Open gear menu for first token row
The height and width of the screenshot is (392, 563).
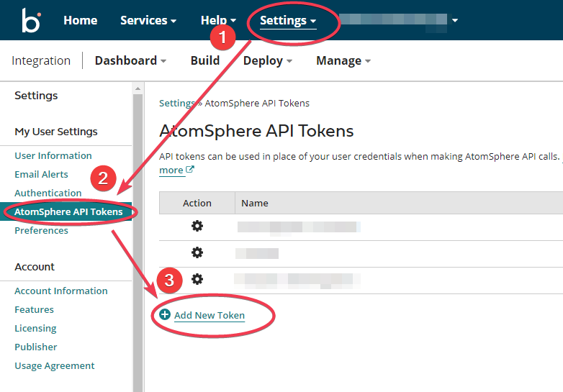click(197, 227)
